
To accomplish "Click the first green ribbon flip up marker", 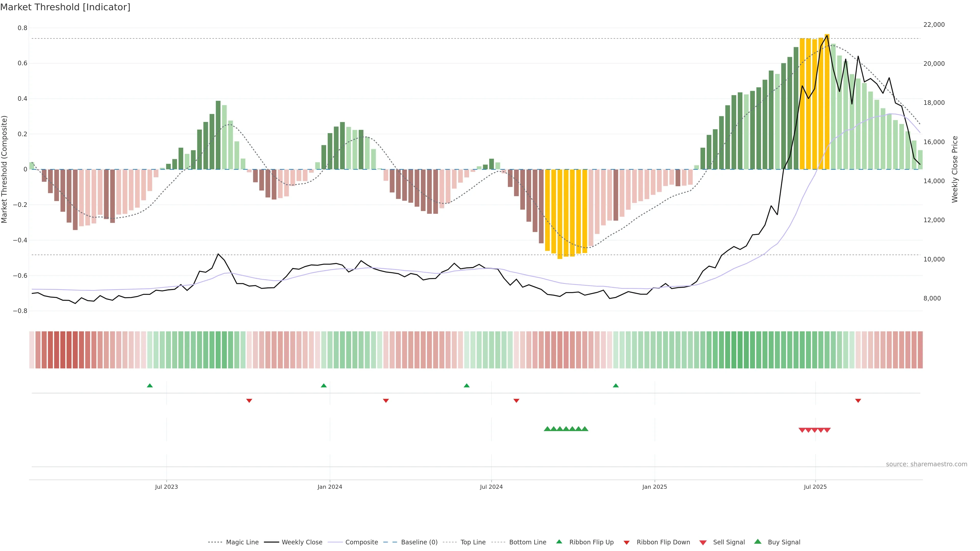I will click(150, 386).
